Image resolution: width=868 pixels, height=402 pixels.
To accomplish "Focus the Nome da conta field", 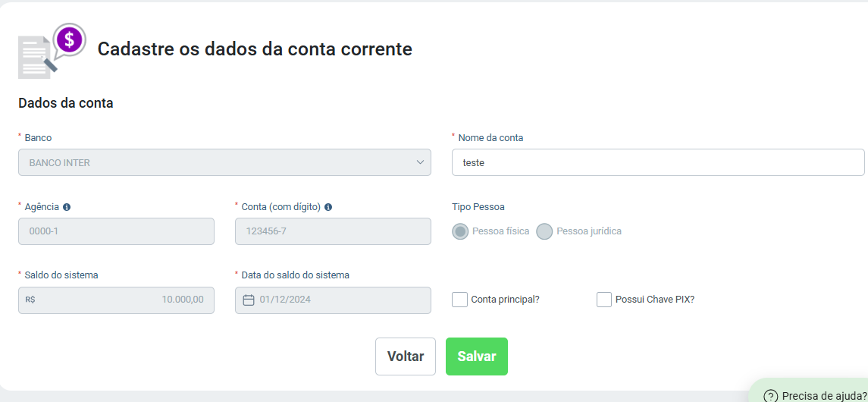I will pyautogui.click(x=658, y=162).
